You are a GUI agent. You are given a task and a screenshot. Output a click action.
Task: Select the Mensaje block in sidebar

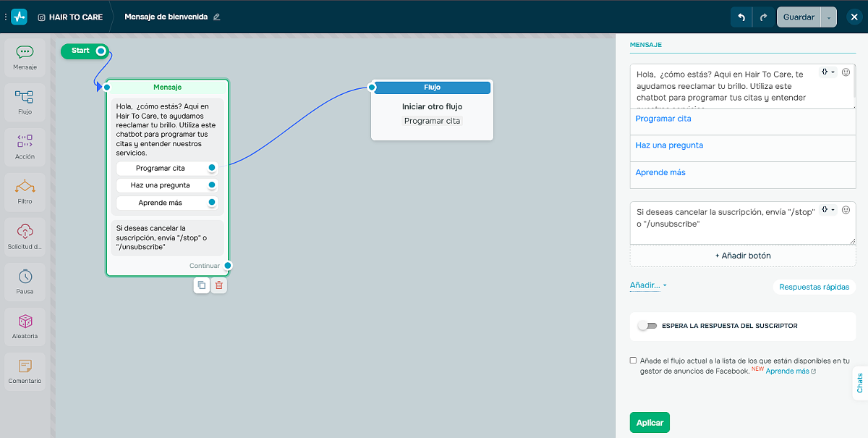[x=25, y=58]
